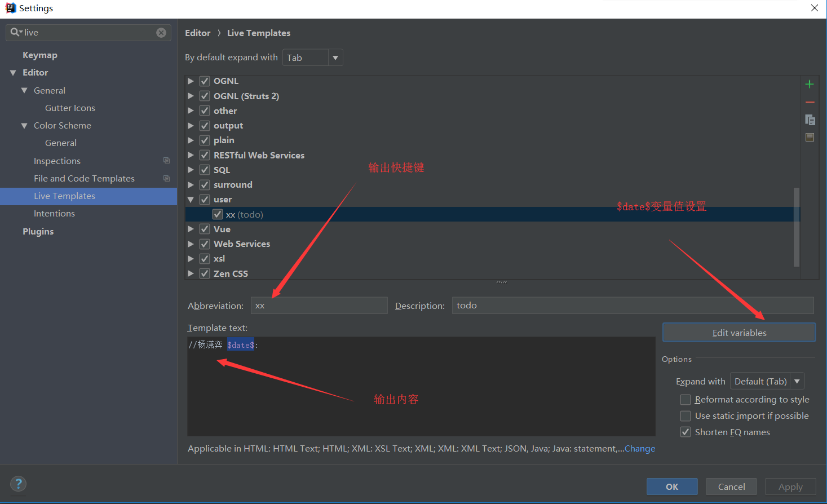Open Intentions settings page
Screen dimensions: 827x504
pos(54,214)
